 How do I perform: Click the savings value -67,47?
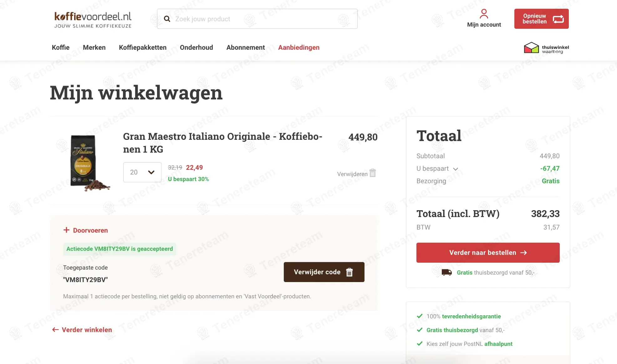click(x=550, y=169)
